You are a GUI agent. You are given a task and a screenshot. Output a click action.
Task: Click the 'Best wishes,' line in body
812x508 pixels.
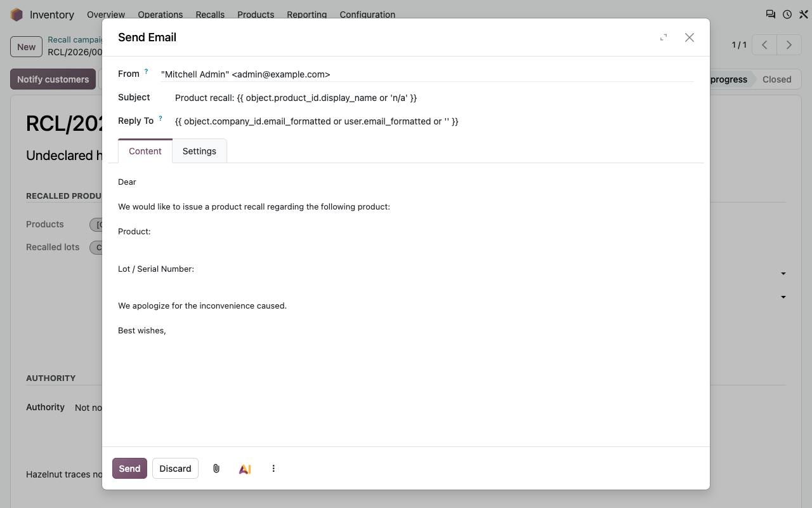(x=142, y=331)
